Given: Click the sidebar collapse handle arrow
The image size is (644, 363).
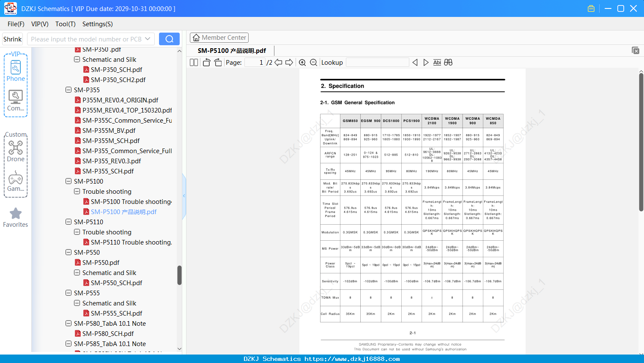Looking at the screenshot, I should click(184, 196).
